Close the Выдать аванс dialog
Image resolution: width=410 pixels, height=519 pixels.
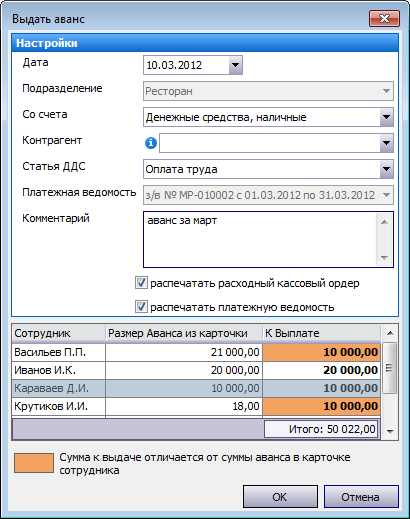coord(384,19)
